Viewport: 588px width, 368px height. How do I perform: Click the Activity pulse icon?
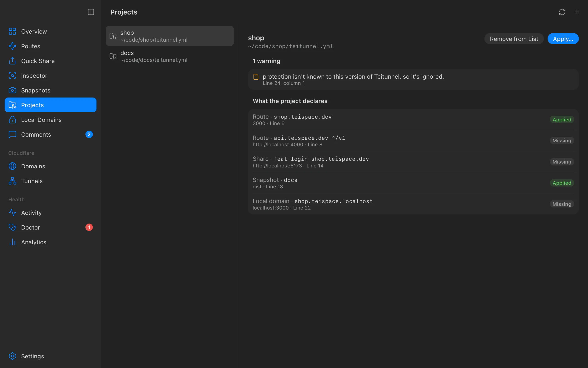click(12, 213)
